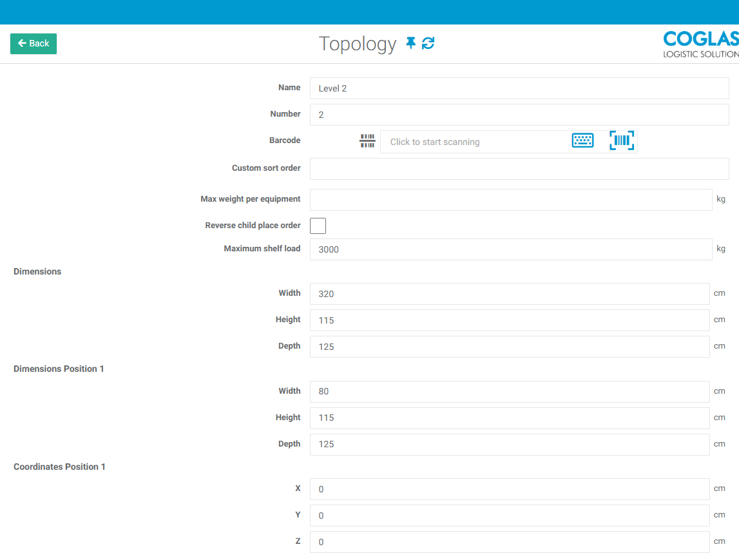Click the COGLAS logo
739x560 pixels.
[x=700, y=43]
